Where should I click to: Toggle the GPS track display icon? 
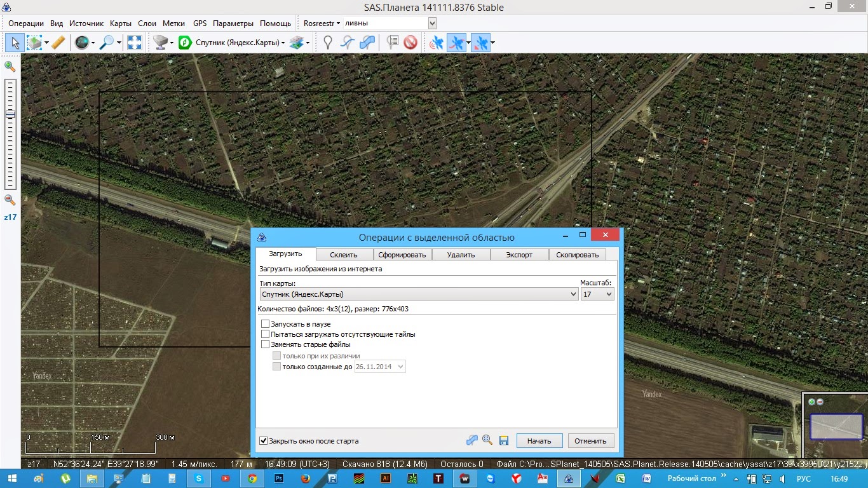456,43
